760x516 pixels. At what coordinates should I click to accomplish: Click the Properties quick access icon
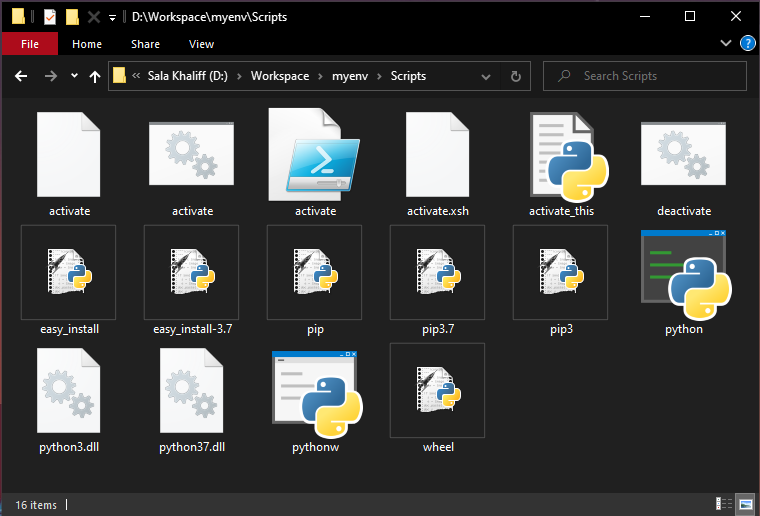(x=50, y=17)
